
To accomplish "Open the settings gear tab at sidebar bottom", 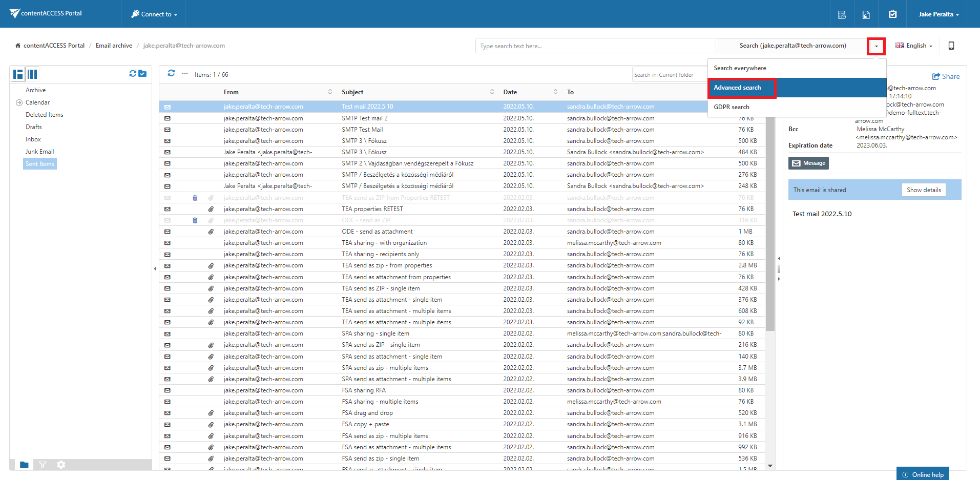I will pos(61,465).
